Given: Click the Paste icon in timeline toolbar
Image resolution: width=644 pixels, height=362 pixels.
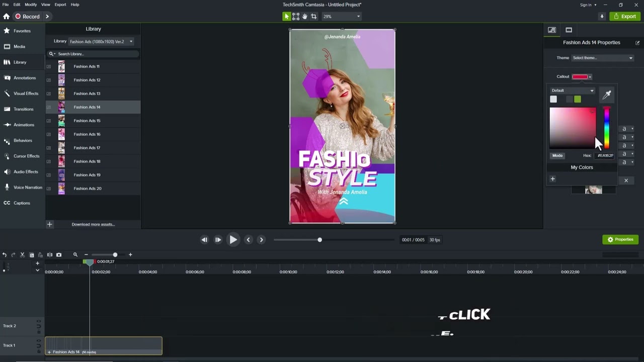Looking at the screenshot, I should tap(40, 255).
